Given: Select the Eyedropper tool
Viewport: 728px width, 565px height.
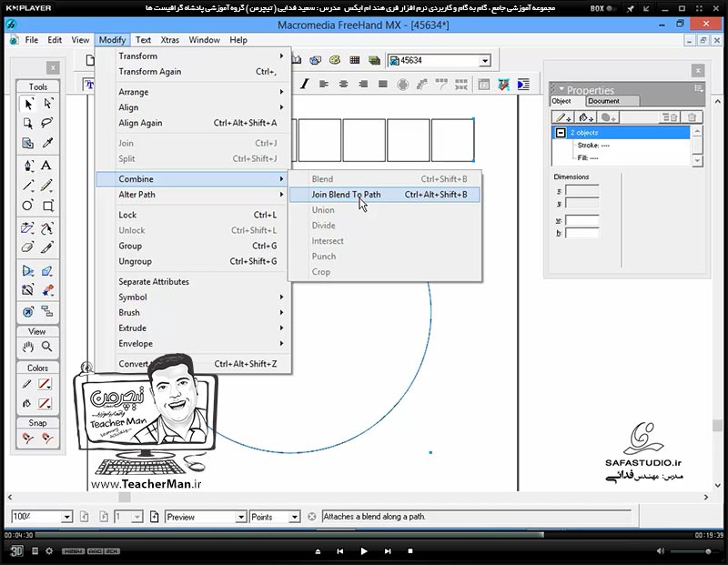Looking at the screenshot, I should point(47,143).
